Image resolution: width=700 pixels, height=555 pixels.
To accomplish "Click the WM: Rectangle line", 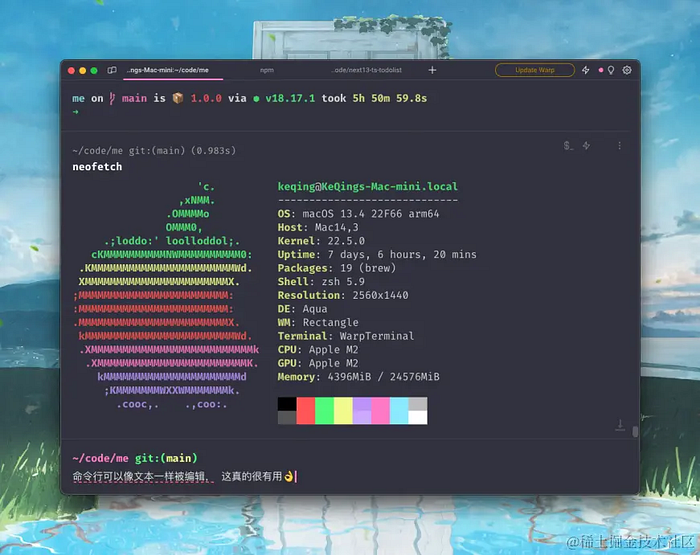I will pos(318,322).
